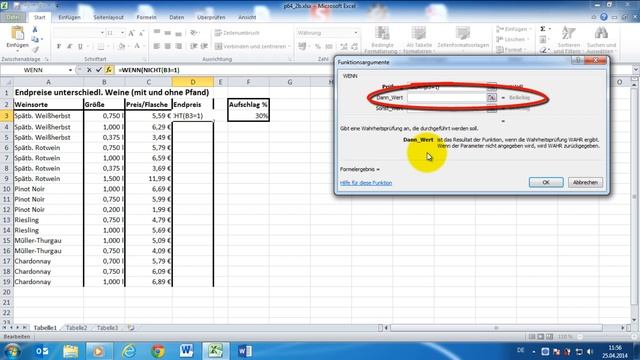Align text right
The height and width of the screenshot is (360, 640).
pos(178,47)
